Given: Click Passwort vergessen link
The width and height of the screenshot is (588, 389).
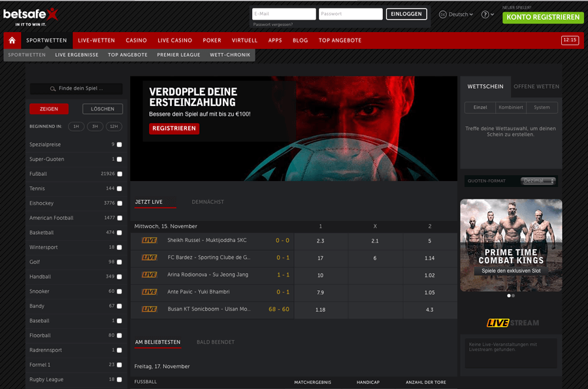Looking at the screenshot, I should [x=273, y=24].
